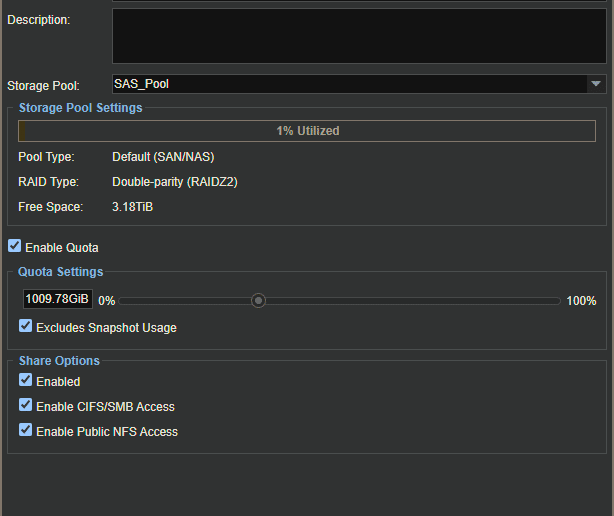Click the quota size field 1009.78GiB
Viewport: 614px width, 516px height.
(58, 299)
